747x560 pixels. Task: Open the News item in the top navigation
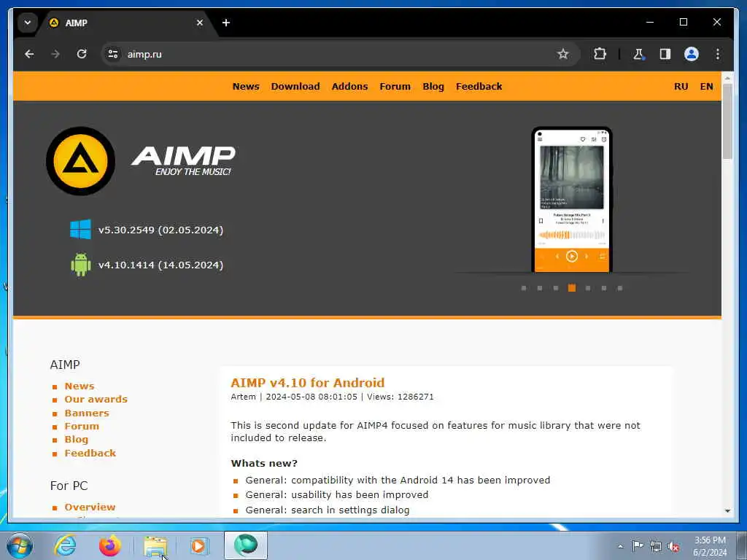click(246, 86)
